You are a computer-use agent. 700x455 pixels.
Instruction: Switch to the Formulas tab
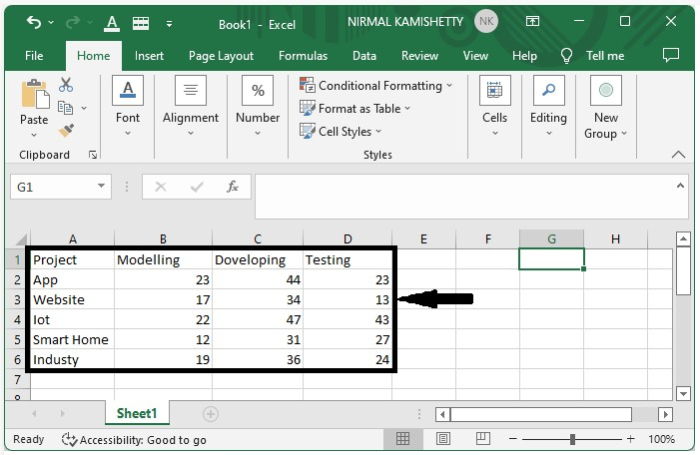pyautogui.click(x=303, y=56)
